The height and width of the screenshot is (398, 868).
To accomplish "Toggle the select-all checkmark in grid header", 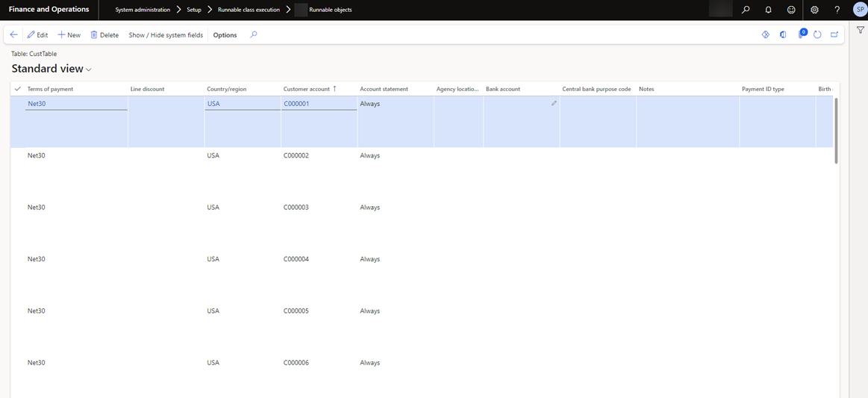I will coord(18,89).
